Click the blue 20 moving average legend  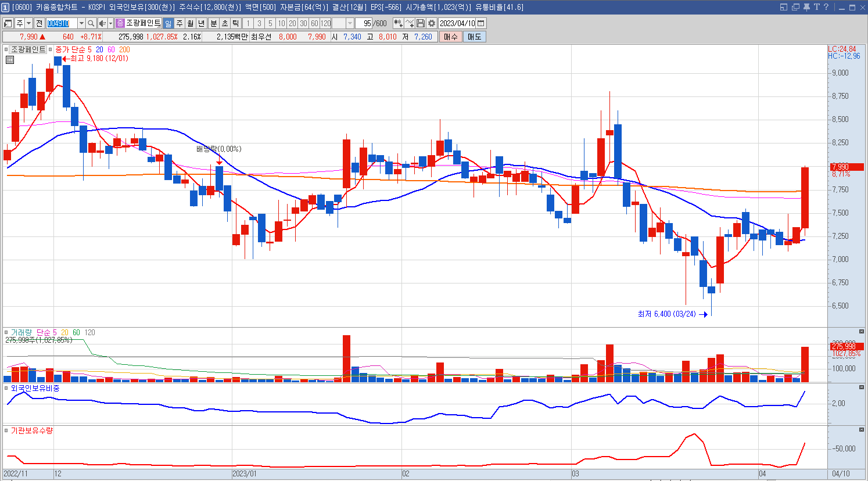click(x=100, y=49)
